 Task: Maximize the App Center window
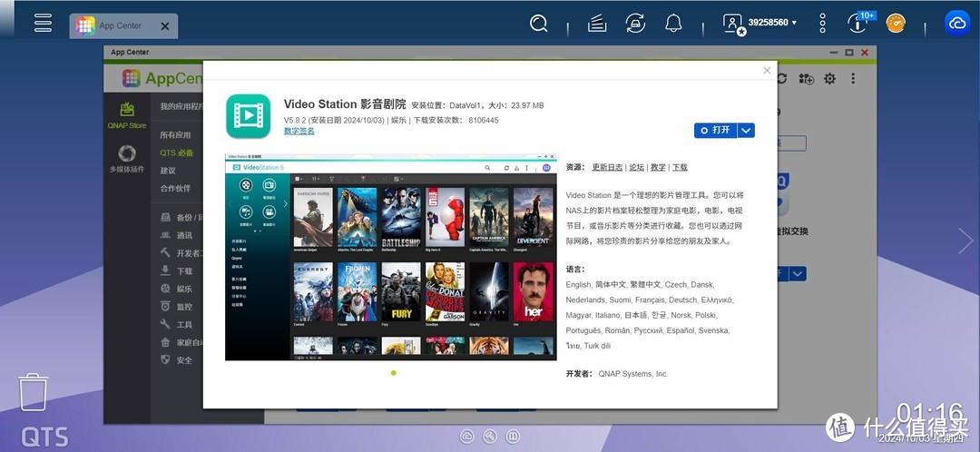point(848,53)
